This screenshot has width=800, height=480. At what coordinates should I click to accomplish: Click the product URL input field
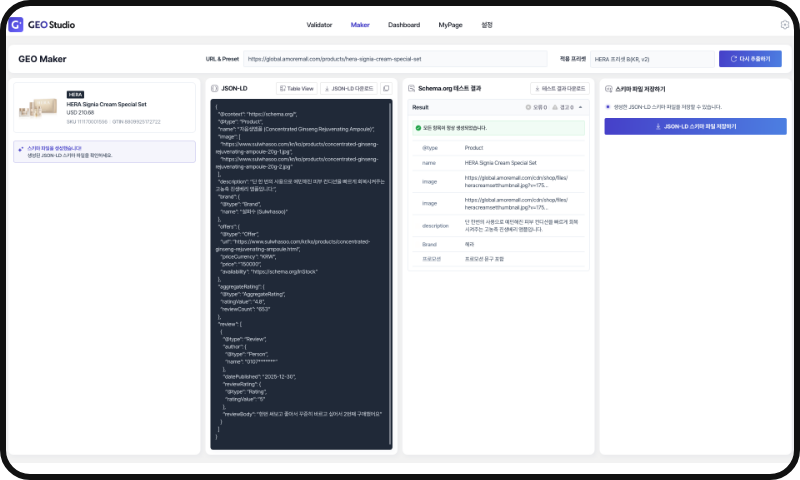point(395,59)
